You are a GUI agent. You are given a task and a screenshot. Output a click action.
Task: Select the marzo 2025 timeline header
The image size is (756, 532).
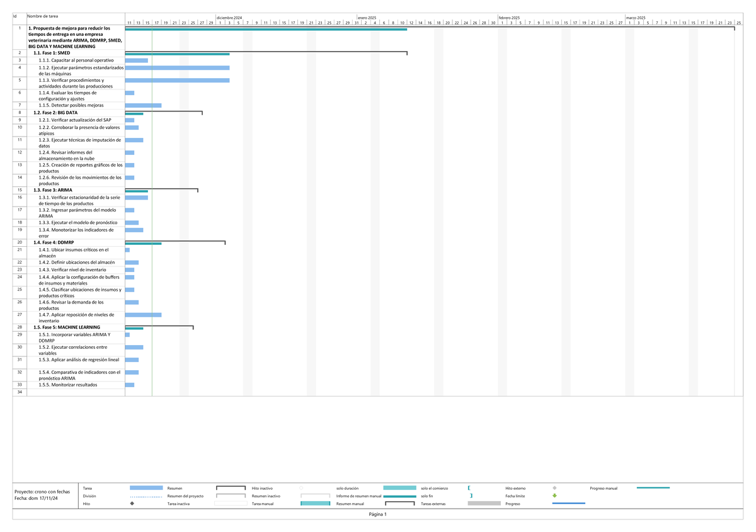click(636, 18)
